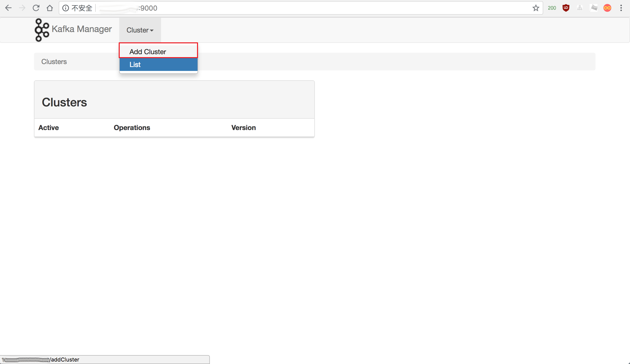Click the Clusters breadcrumb
Viewport: 630px width, 364px height.
(54, 62)
